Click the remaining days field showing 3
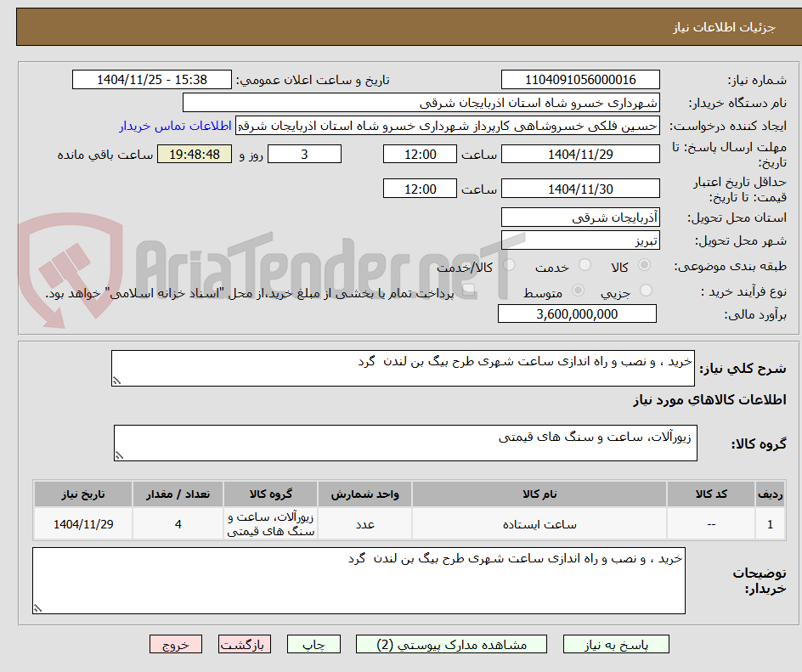 coord(304,154)
